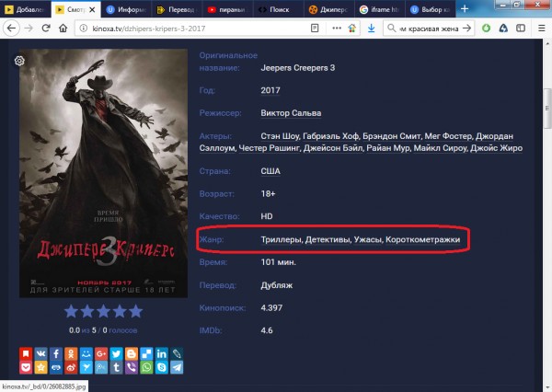Switch to the Поиск tab

point(278,9)
